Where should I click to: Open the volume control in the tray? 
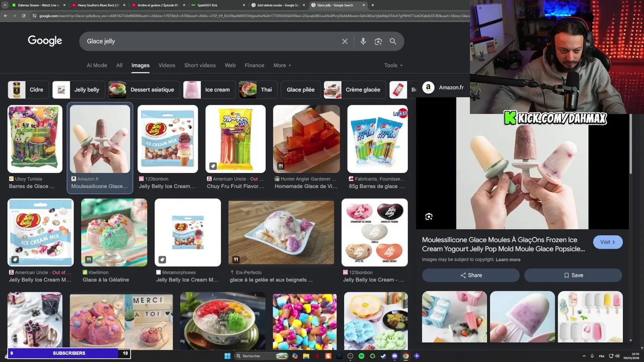point(617,356)
